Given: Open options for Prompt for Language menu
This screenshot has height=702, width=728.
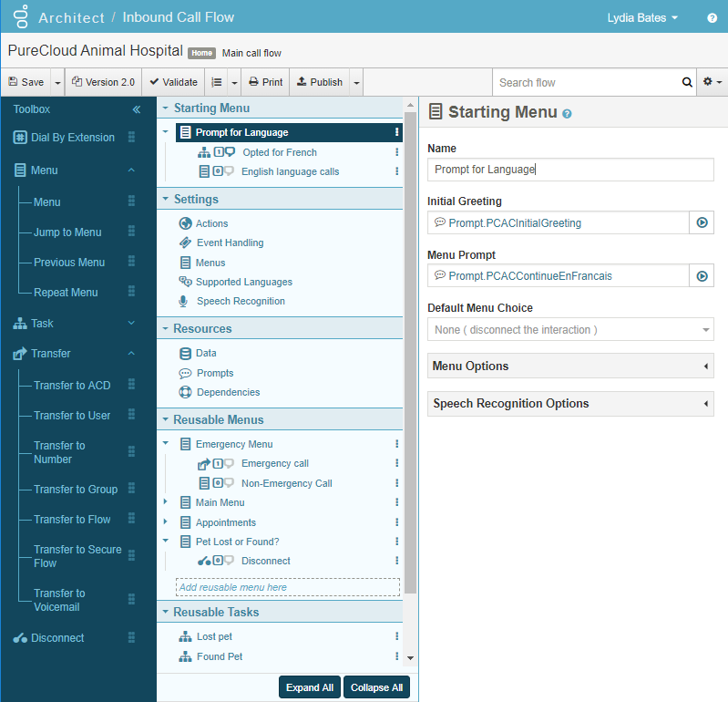Looking at the screenshot, I should click(396, 132).
